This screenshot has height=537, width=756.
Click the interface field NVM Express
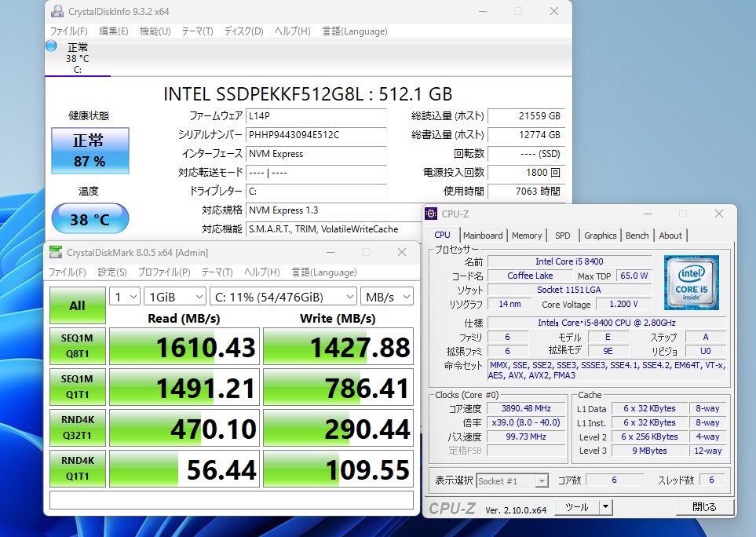(316, 154)
